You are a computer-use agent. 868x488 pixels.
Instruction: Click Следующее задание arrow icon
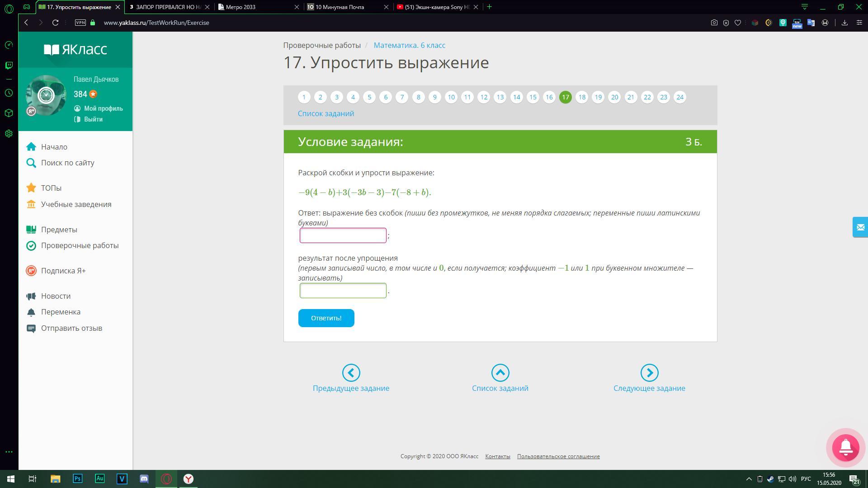tap(649, 373)
